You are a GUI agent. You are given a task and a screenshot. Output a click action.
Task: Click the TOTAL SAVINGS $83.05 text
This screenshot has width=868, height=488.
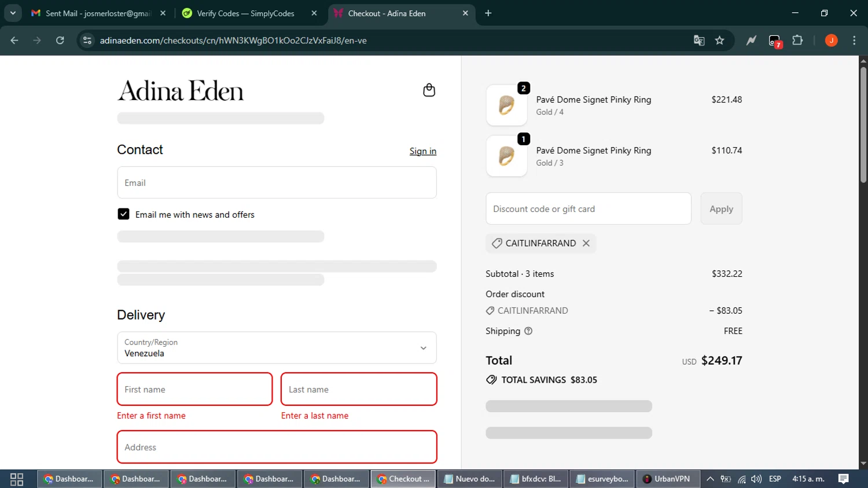click(x=549, y=380)
